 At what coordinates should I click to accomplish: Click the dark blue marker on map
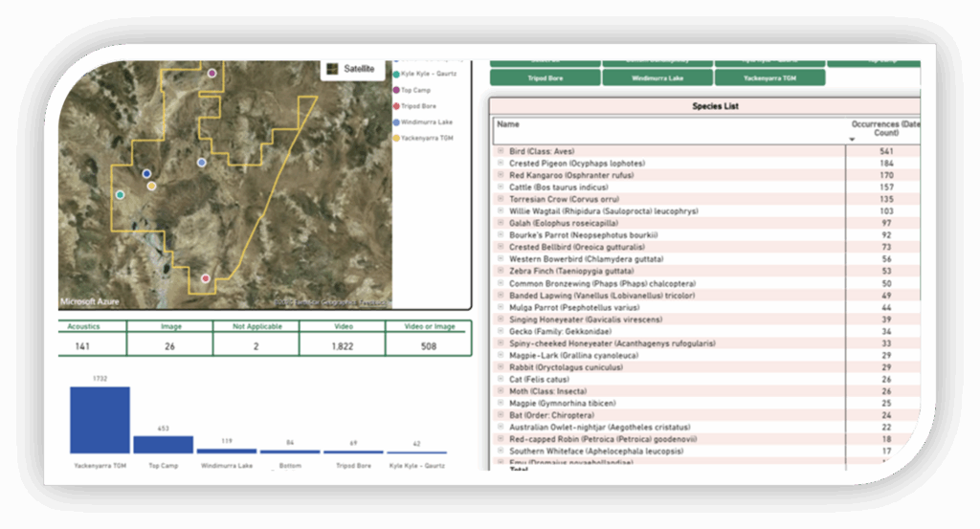146,174
